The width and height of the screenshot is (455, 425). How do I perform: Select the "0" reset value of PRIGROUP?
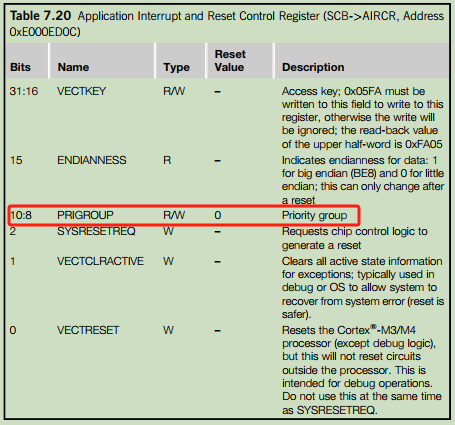[218, 215]
